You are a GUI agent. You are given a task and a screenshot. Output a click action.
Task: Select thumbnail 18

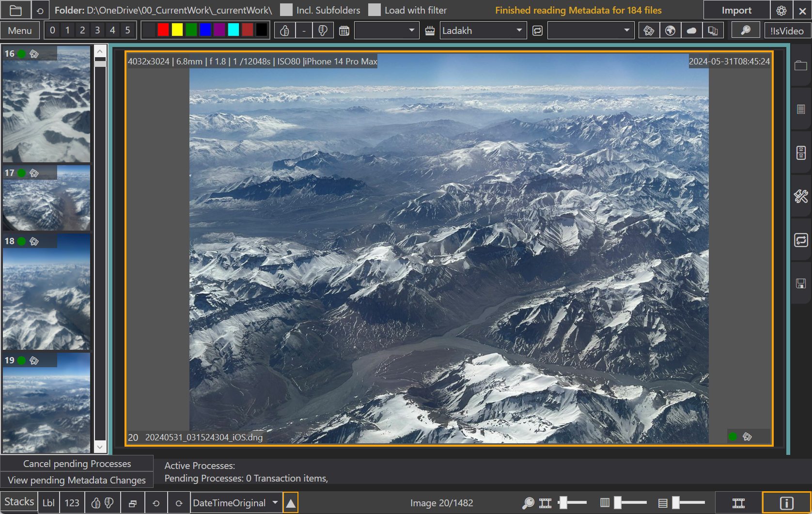[47, 292]
